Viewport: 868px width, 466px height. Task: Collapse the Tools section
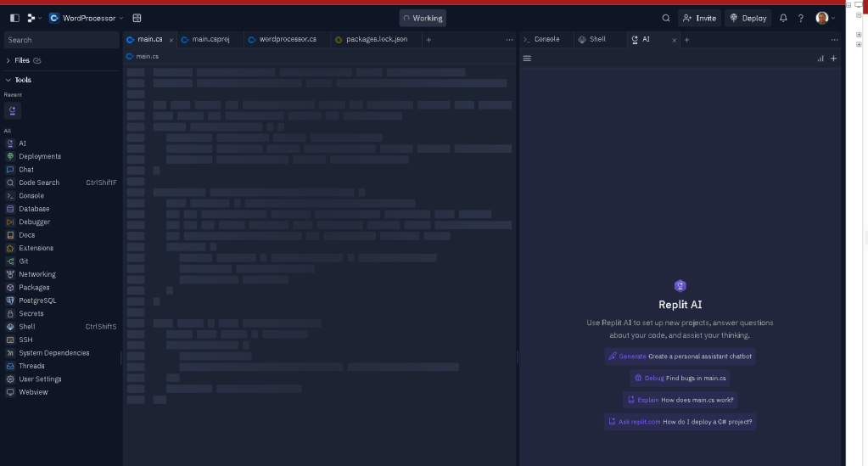click(x=19, y=80)
